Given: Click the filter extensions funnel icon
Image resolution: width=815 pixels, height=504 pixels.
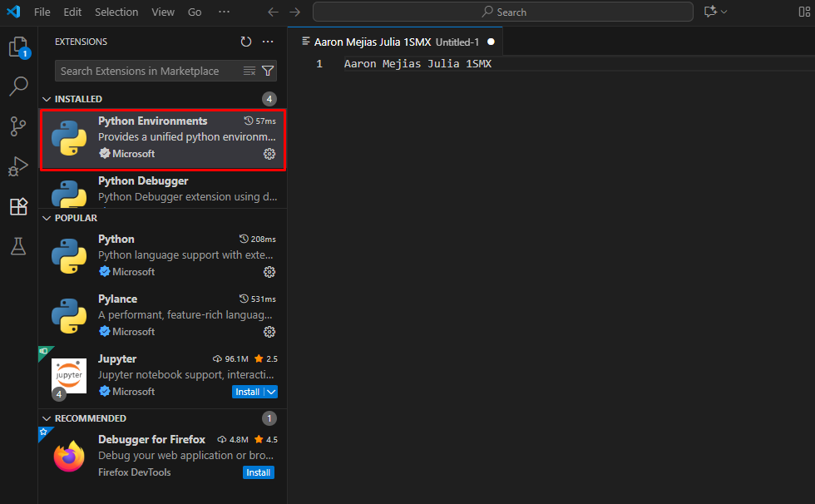Looking at the screenshot, I should click(x=268, y=72).
